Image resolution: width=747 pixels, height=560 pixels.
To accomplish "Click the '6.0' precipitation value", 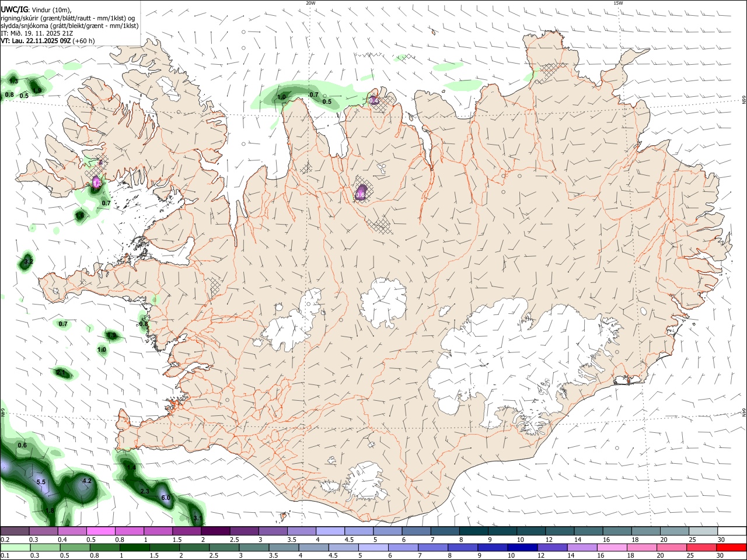I will tap(165, 498).
